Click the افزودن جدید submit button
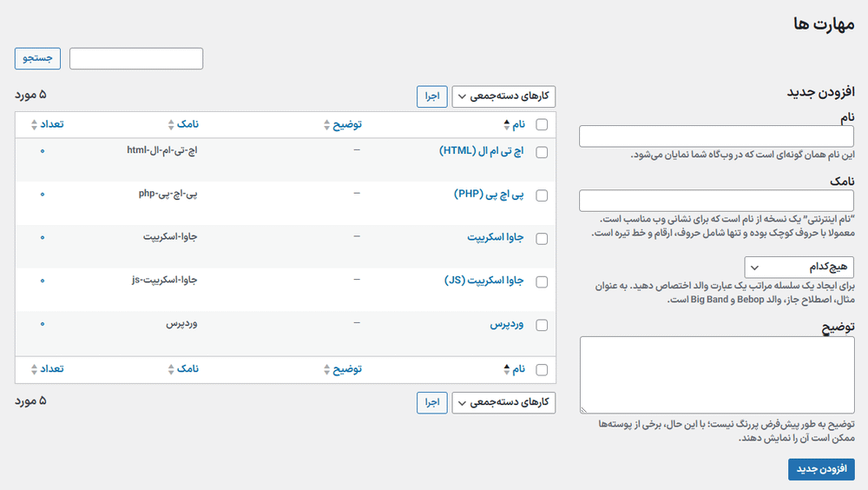The width and height of the screenshot is (868, 490). [821, 469]
